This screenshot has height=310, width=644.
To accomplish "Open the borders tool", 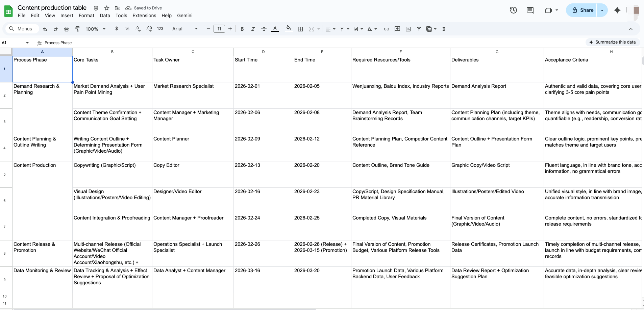I will click(300, 29).
